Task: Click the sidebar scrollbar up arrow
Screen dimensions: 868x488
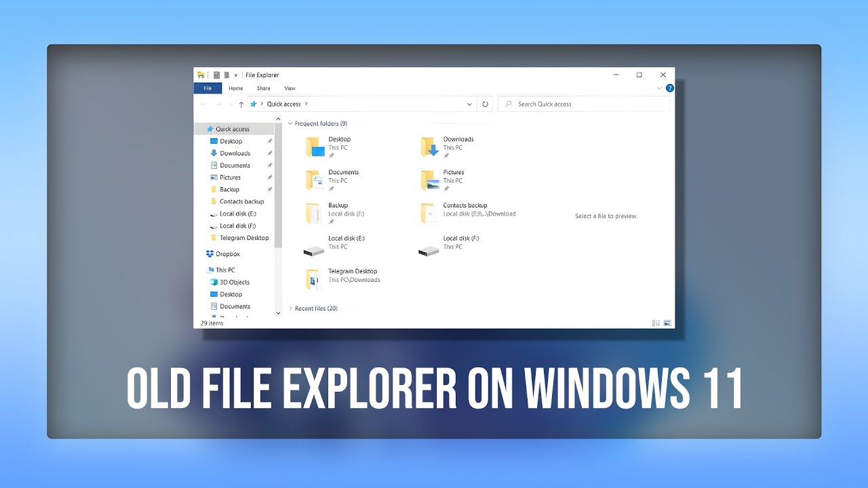Action: 278,119
